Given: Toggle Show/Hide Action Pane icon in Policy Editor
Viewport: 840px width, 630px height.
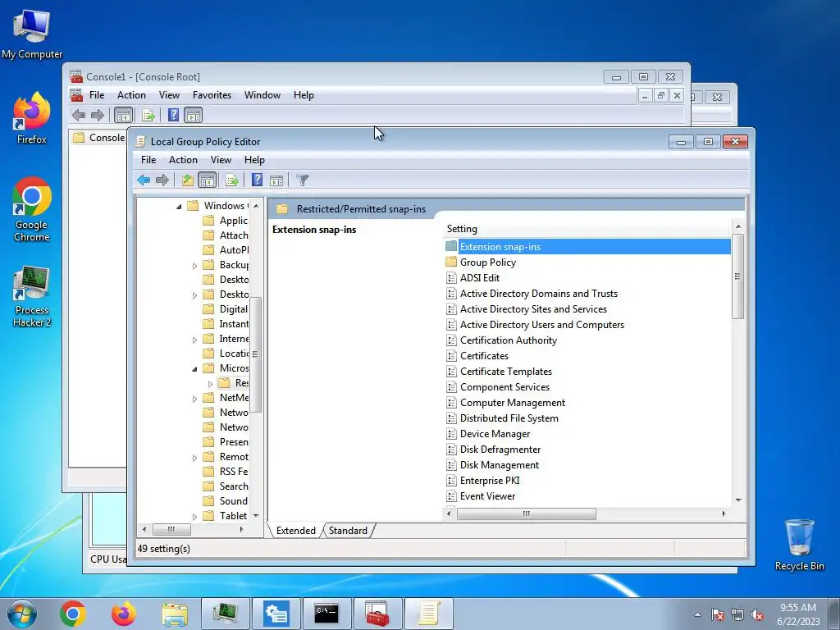Looking at the screenshot, I should point(276,180).
